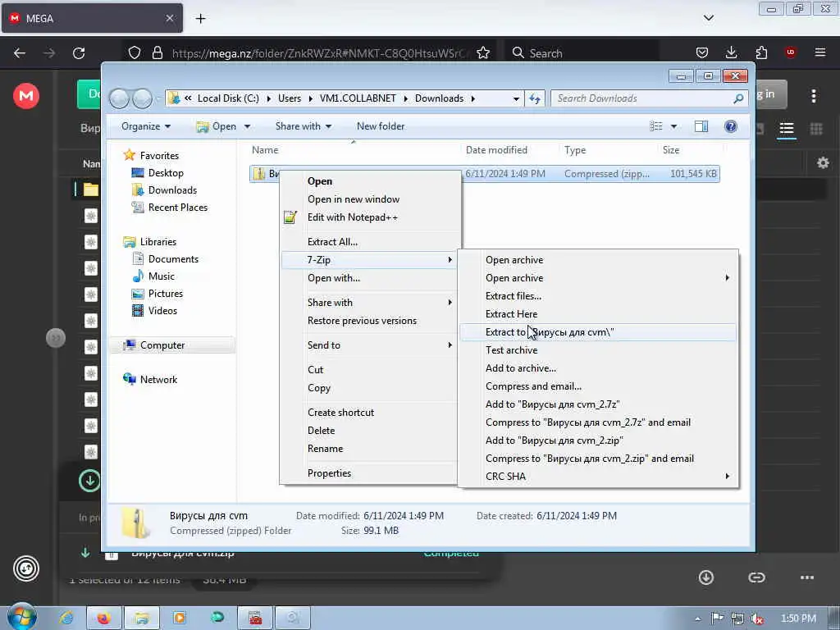Open MEGA settings gear icon
This screenshot has height=630, width=840.
[823, 163]
